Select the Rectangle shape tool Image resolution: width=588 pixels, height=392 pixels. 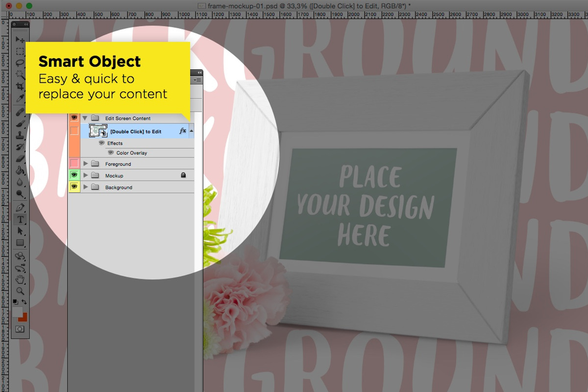pyautogui.click(x=20, y=243)
